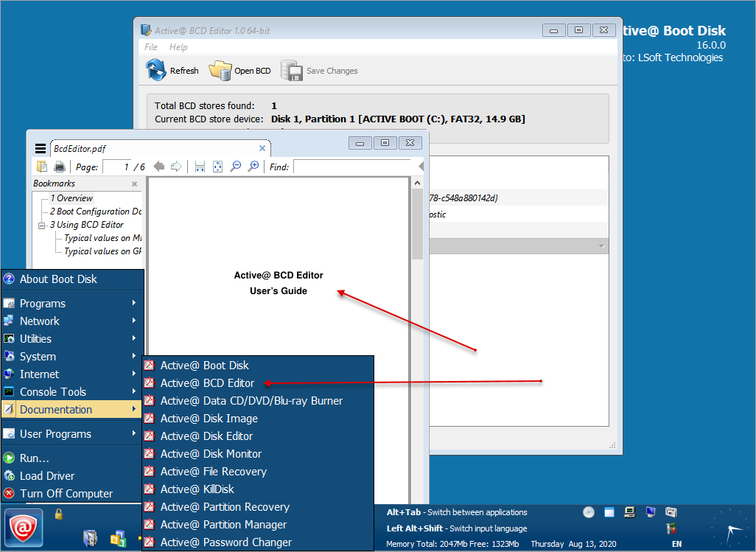The width and height of the screenshot is (756, 552).
Task: Click the clock icon in system tray
Action: 589,512
